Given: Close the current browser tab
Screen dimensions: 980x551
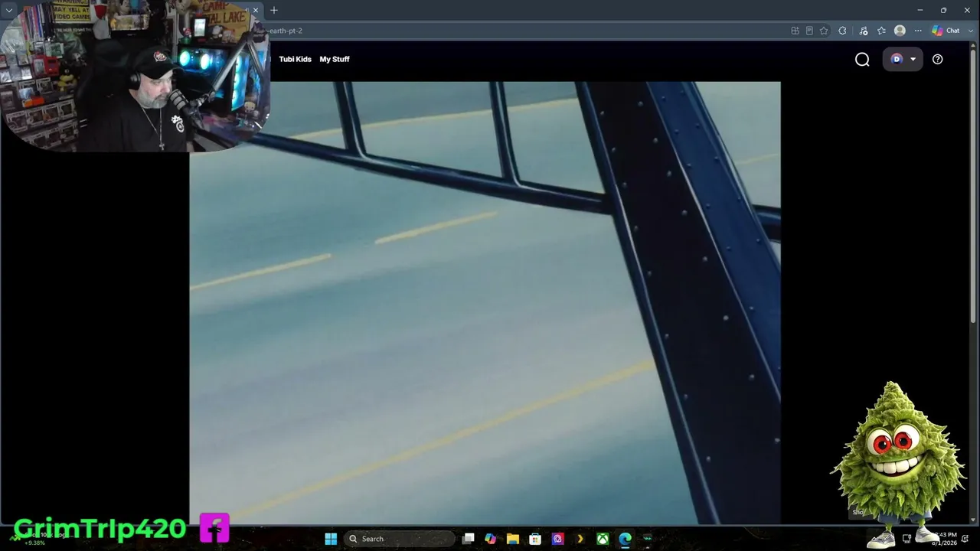Looking at the screenshot, I should (256, 10).
